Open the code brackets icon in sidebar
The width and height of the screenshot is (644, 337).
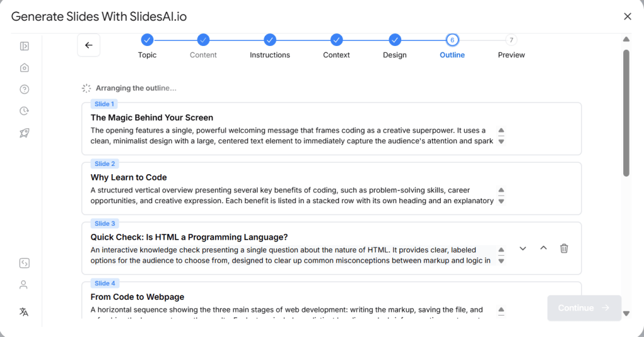[x=24, y=263]
